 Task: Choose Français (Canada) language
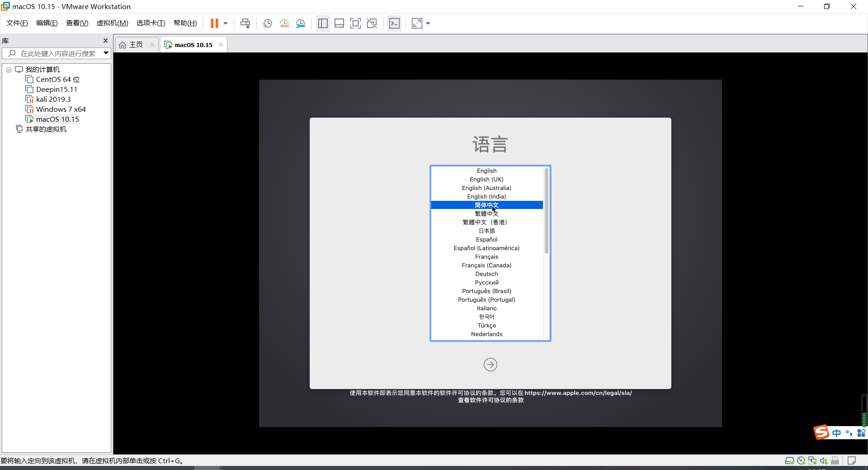click(x=486, y=265)
